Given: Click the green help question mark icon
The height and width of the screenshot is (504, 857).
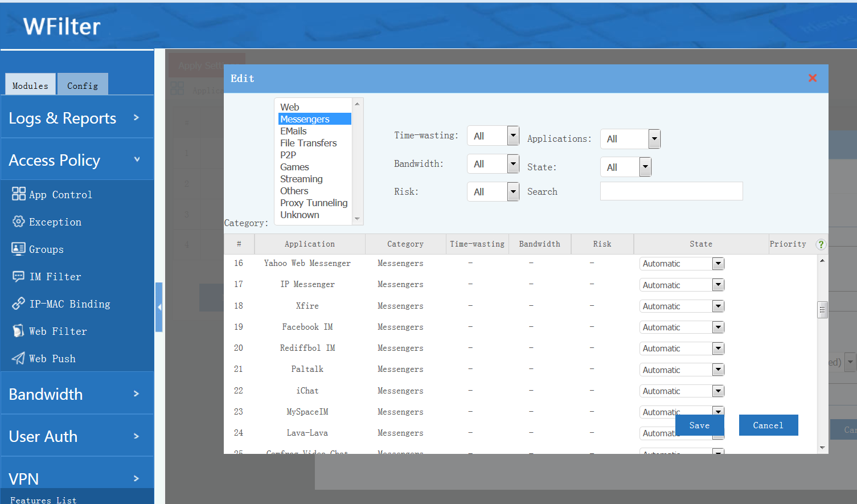Looking at the screenshot, I should click(821, 244).
